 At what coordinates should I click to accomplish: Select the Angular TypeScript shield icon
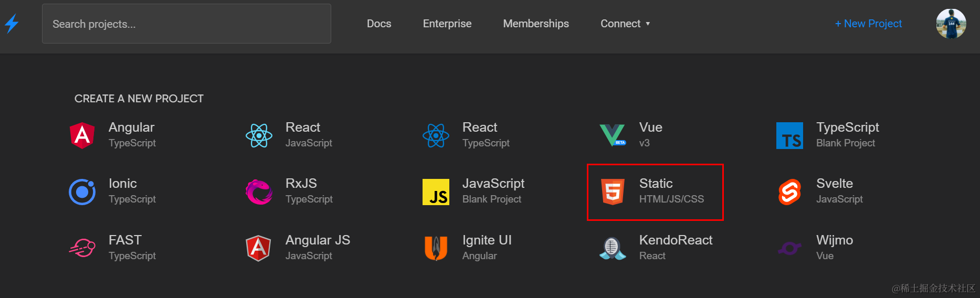pyautogui.click(x=82, y=135)
